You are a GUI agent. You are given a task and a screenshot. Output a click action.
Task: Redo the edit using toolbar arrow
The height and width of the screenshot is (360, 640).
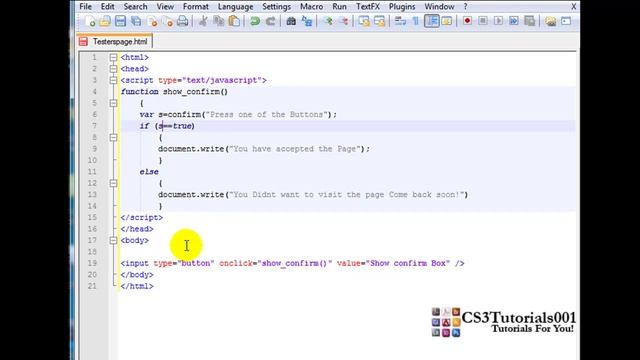270,21
